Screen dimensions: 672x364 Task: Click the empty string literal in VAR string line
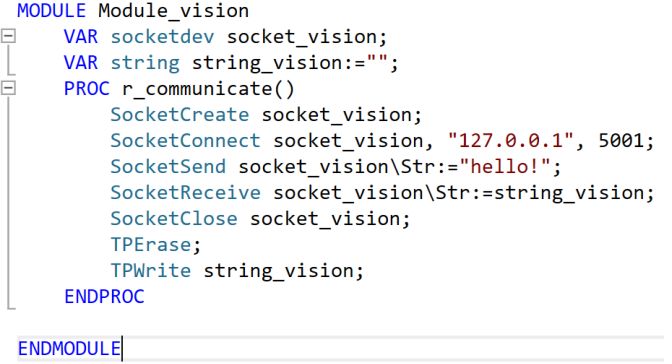(x=377, y=62)
